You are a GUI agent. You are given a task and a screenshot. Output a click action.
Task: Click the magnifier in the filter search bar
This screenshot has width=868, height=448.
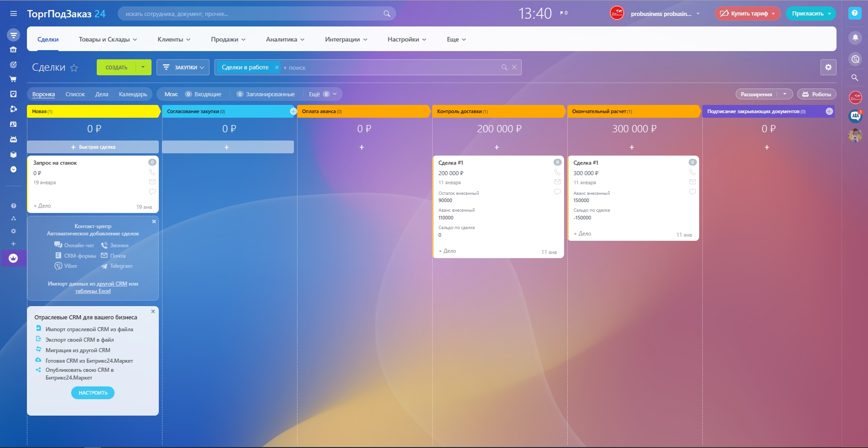coord(504,68)
